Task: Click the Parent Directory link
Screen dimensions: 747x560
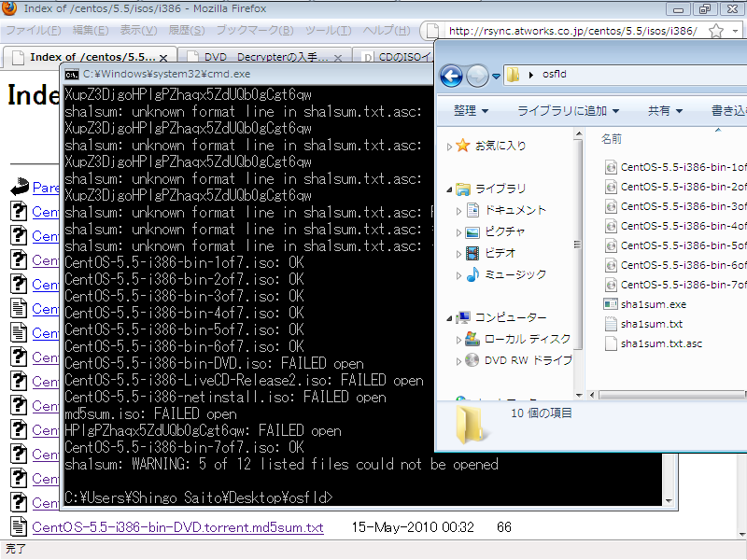Action: tap(46, 188)
